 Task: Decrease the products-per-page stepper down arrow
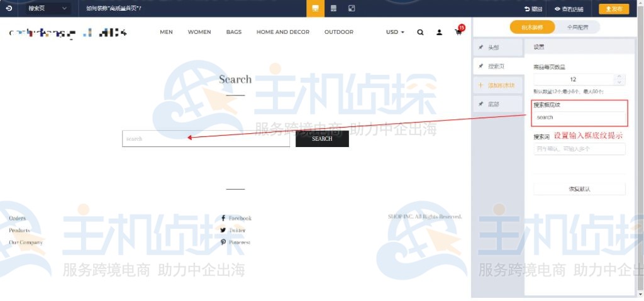619,82
